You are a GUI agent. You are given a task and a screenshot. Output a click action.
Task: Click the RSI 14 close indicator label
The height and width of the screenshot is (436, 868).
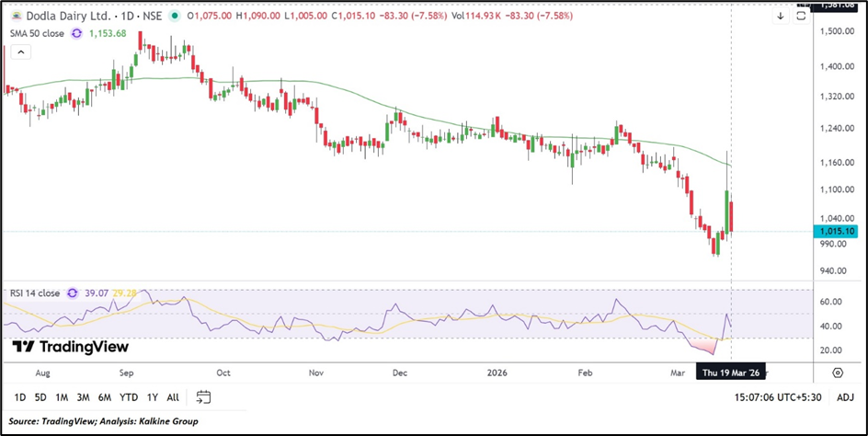coord(34,293)
